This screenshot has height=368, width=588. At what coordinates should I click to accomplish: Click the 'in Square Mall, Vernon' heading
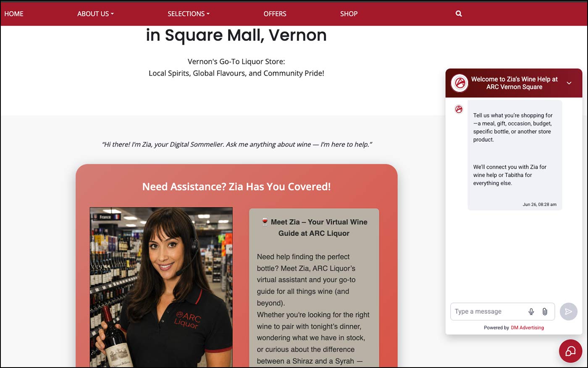point(236,35)
